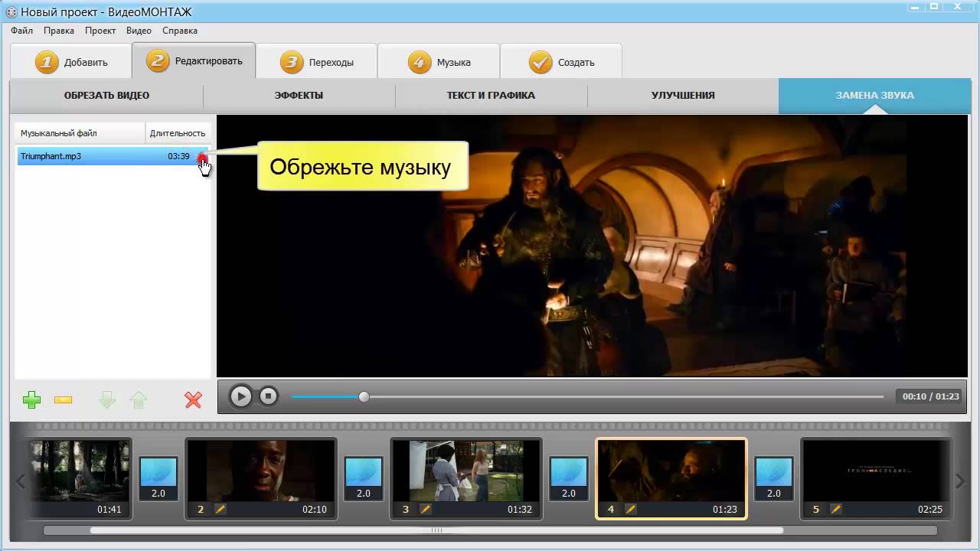Click pencil edit icon on clip 2
Viewport: 980px width, 551px height.
point(220,509)
